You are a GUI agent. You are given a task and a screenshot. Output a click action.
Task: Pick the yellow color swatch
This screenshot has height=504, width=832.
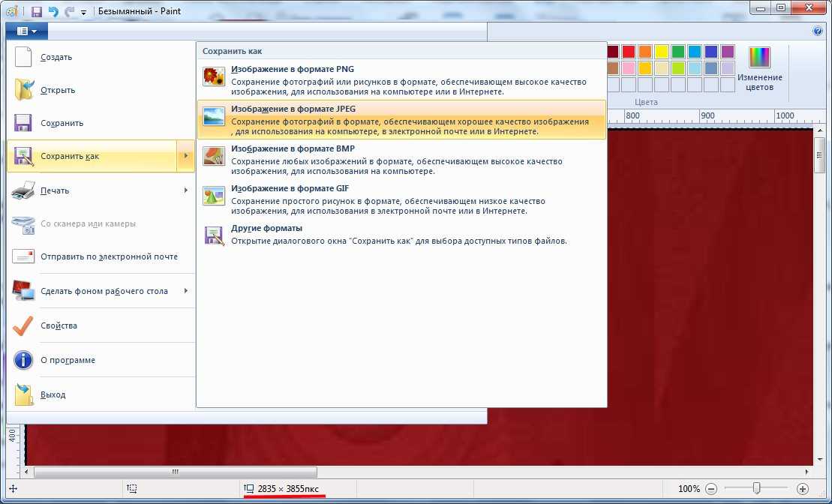662,52
